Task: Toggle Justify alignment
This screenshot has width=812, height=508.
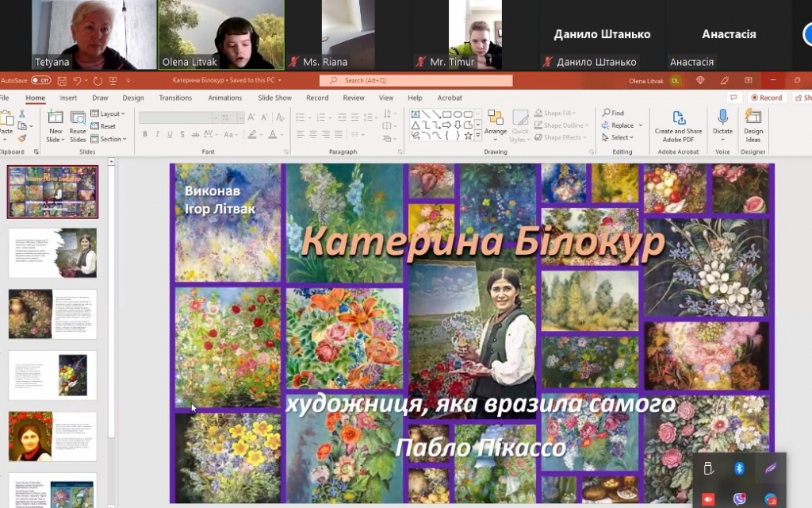Action: (338, 134)
